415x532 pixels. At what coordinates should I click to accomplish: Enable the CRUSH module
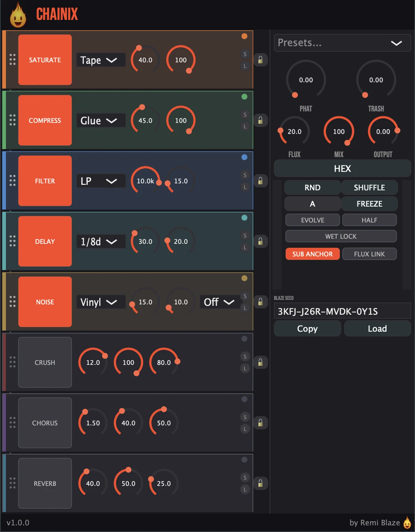tap(45, 362)
